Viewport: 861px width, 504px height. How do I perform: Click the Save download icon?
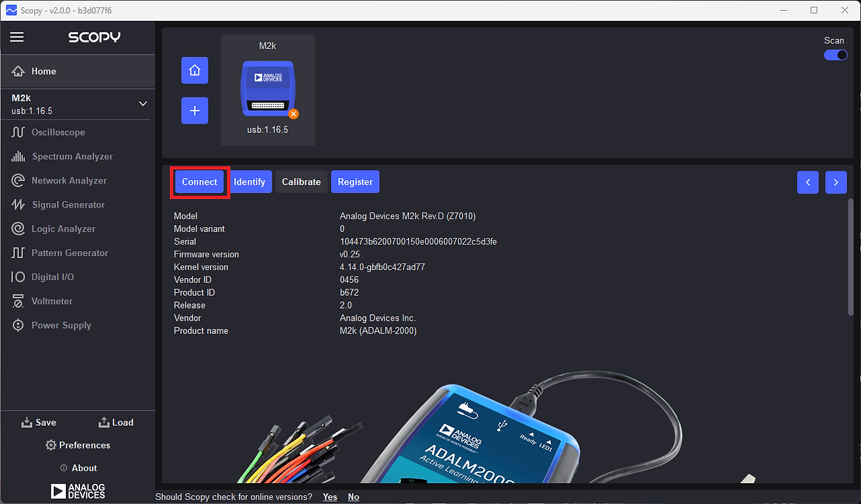[x=27, y=423]
